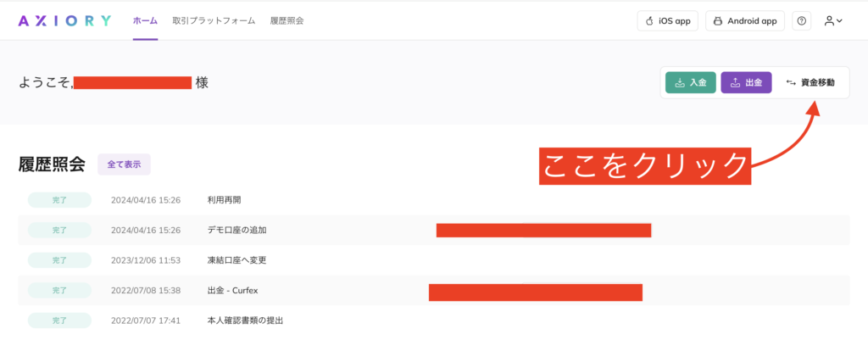Image resolution: width=868 pixels, height=362 pixels.
Task: Click the 資金移動 fund transfer button
Action: (810, 83)
